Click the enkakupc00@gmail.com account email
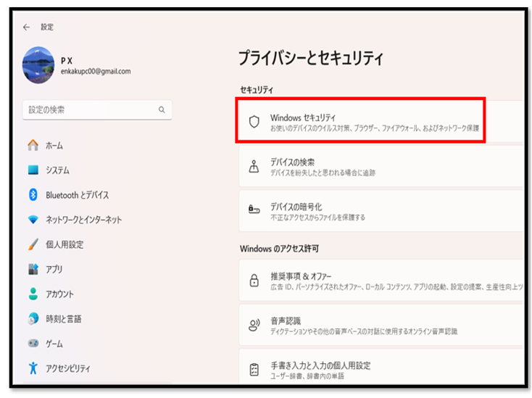This screenshot has width=532, height=398. [96, 71]
